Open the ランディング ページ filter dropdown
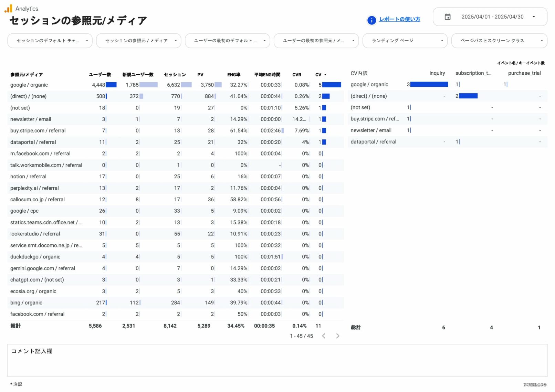The image size is (555, 392). coord(405,41)
